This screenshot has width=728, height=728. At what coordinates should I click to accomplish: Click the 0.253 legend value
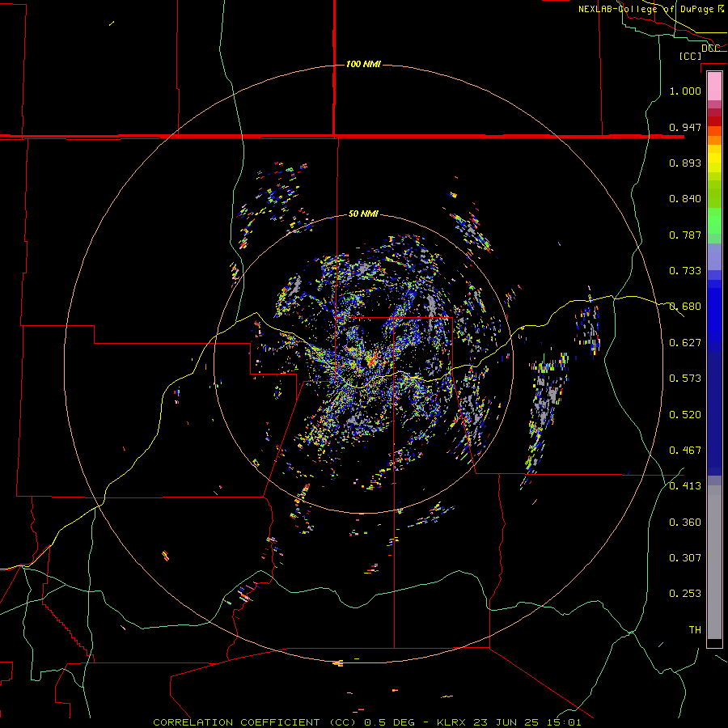click(x=685, y=594)
